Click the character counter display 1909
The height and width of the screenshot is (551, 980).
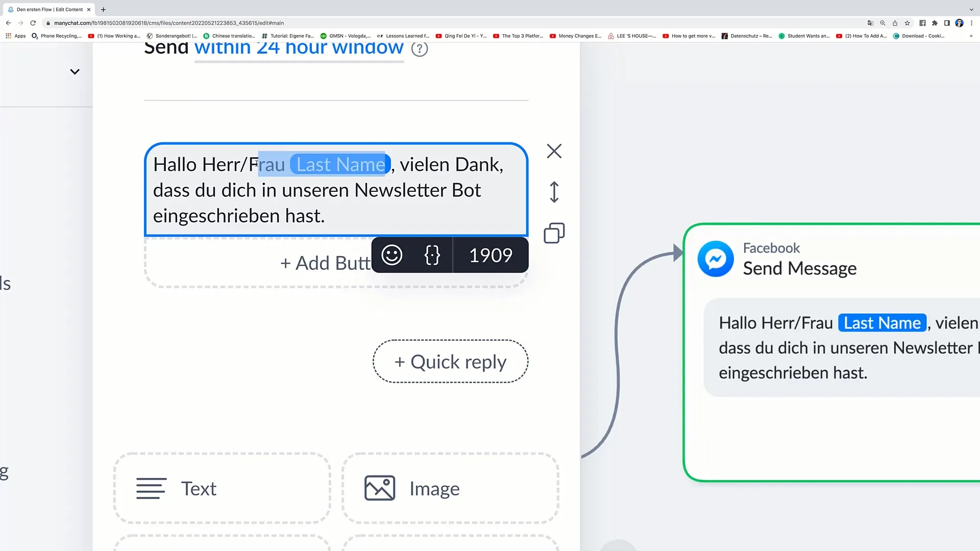[x=491, y=255]
